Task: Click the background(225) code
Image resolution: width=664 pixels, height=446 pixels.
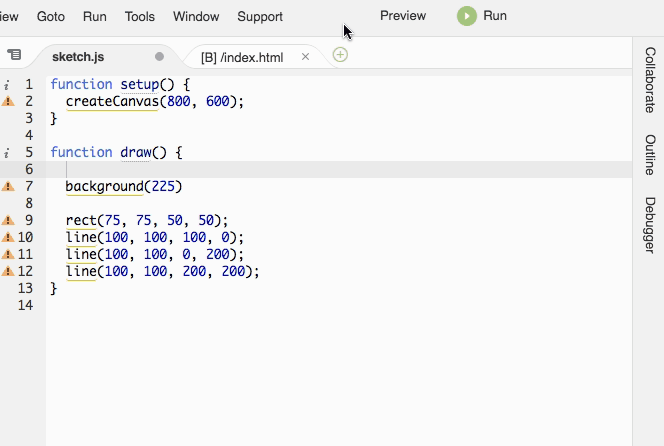Action: (x=124, y=186)
